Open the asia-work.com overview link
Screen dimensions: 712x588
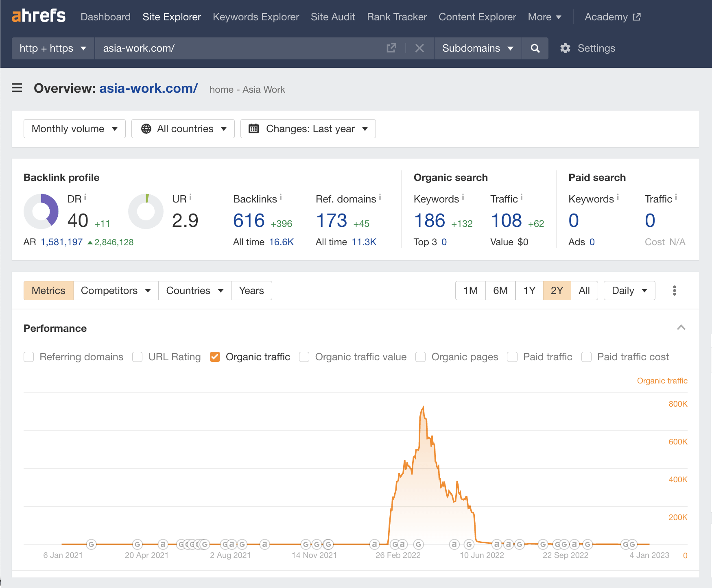point(148,89)
